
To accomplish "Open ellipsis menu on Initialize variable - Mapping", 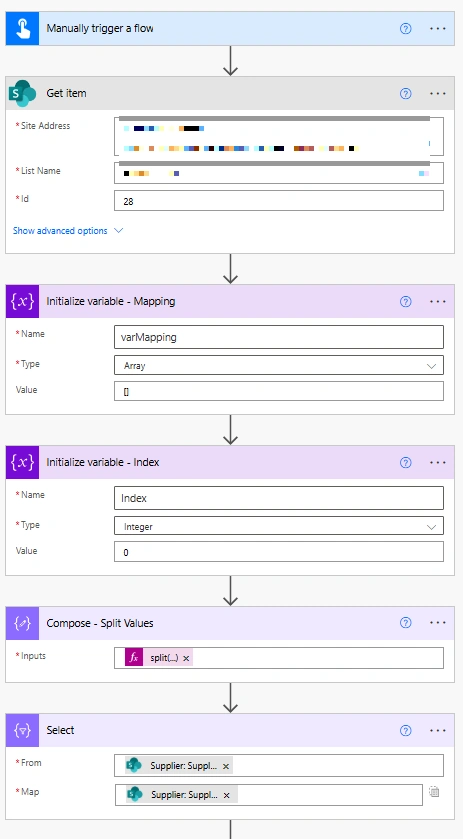I will (438, 302).
